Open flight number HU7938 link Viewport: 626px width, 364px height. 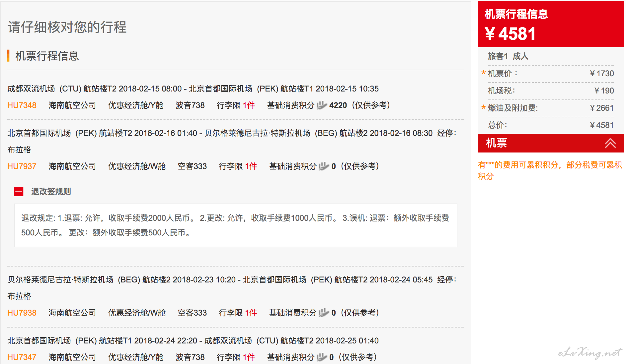click(22, 313)
